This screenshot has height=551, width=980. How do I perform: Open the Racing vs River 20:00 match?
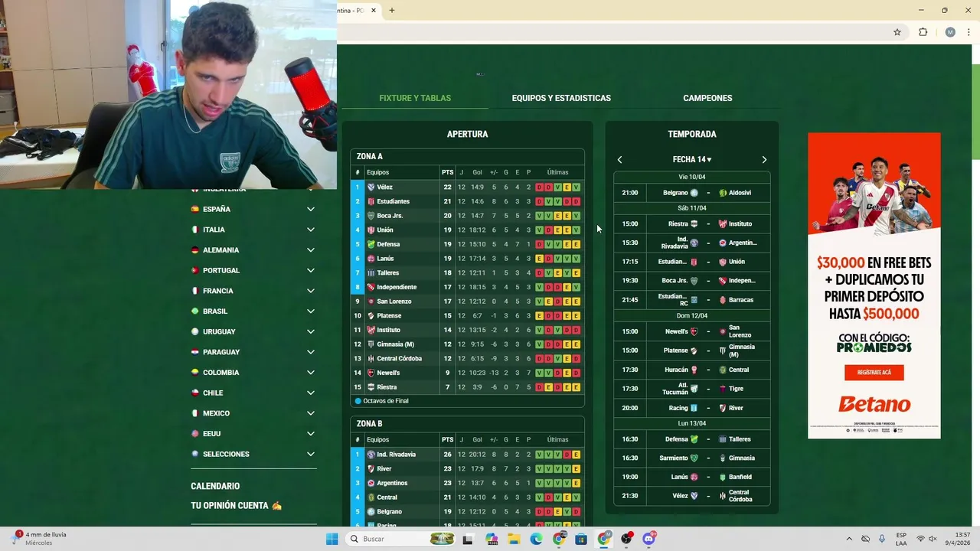click(x=691, y=408)
